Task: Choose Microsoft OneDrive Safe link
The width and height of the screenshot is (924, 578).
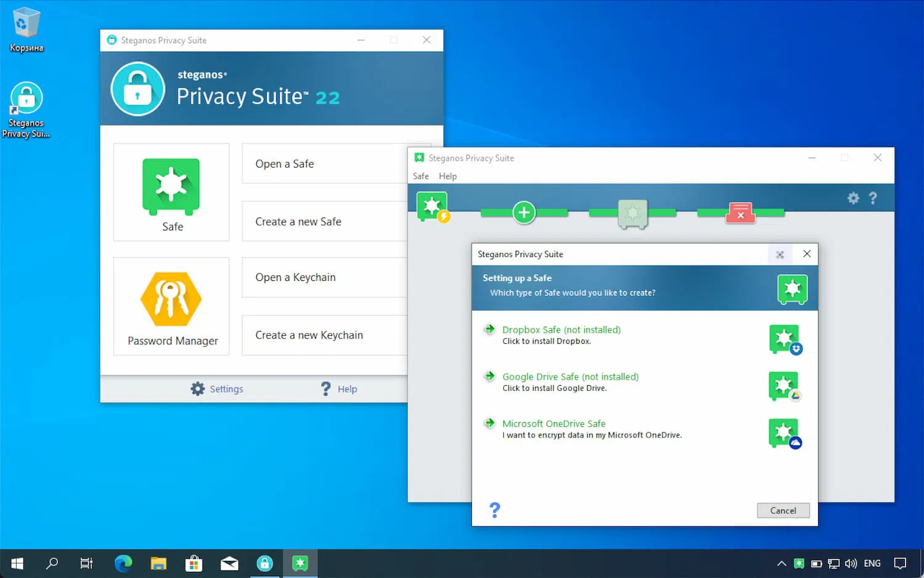Action: pyautogui.click(x=553, y=423)
